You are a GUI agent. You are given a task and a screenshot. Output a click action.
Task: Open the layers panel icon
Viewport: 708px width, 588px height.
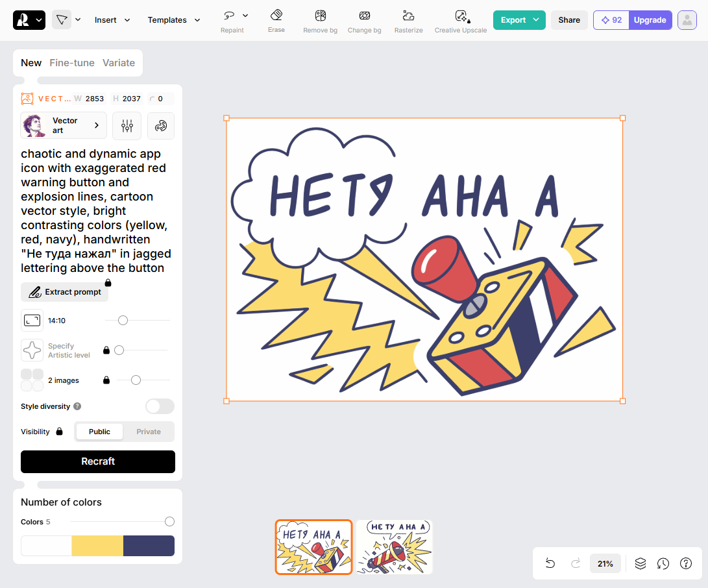click(x=641, y=563)
